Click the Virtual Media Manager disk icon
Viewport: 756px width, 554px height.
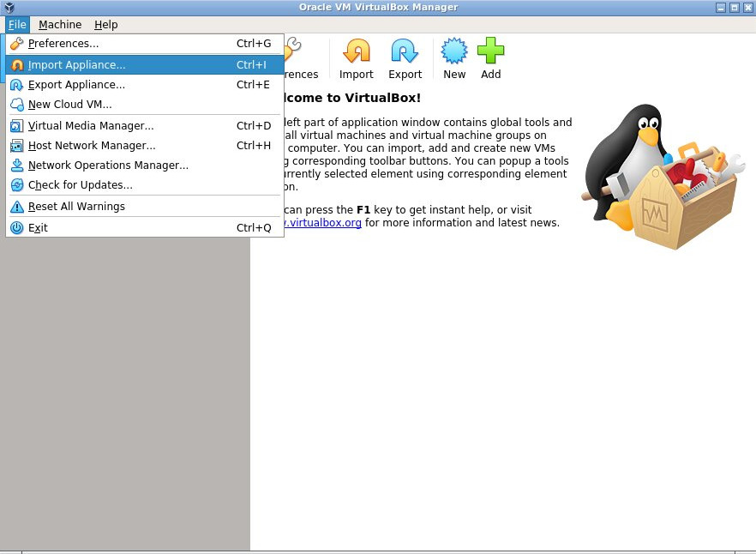click(17, 126)
